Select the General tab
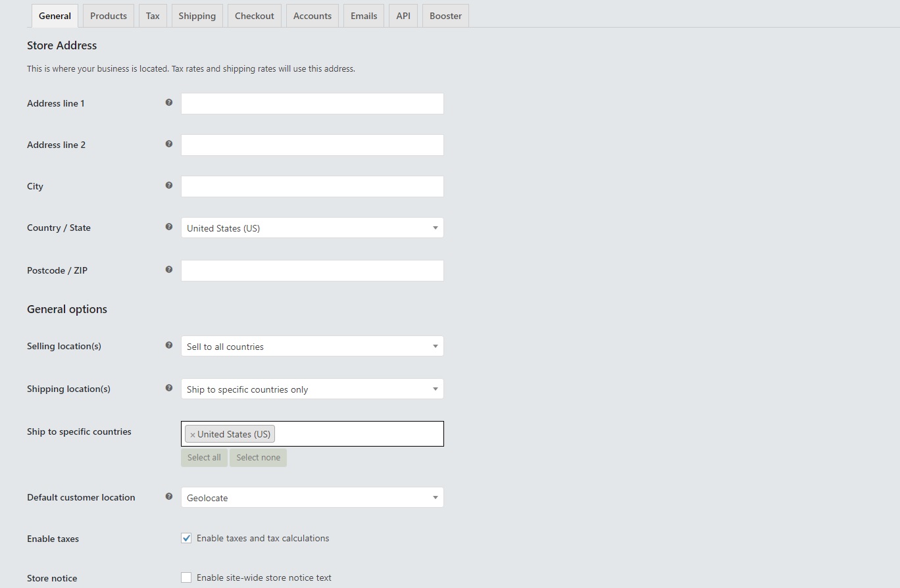The width and height of the screenshot is (900, 588). point(55,16)
